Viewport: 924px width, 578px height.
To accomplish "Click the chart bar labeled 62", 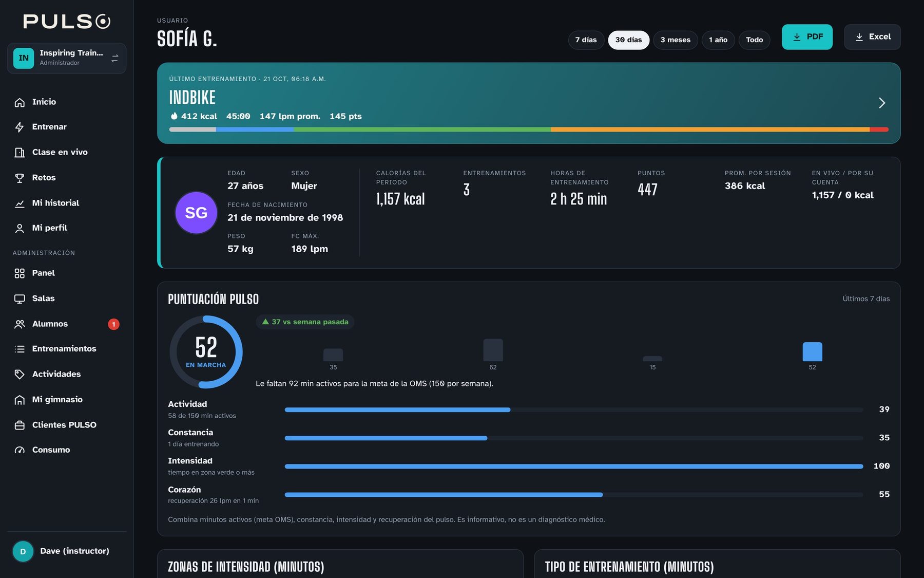I will (x=493, y=350).
